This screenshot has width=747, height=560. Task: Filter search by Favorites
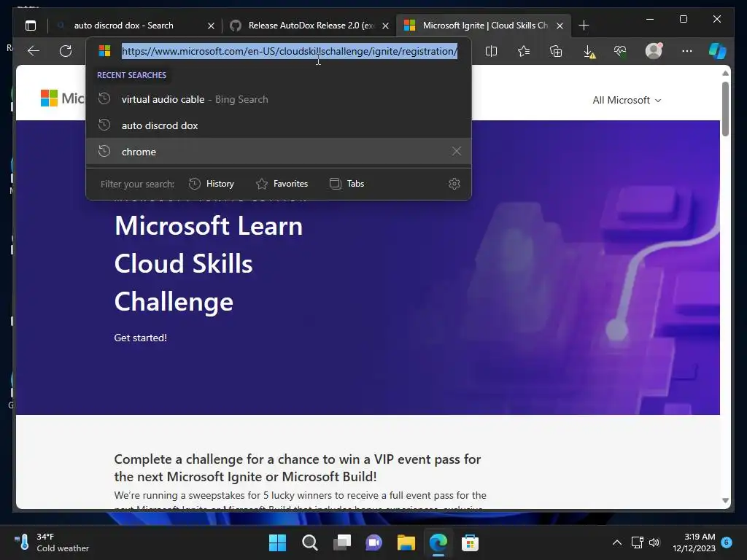(x=282, y=184)
